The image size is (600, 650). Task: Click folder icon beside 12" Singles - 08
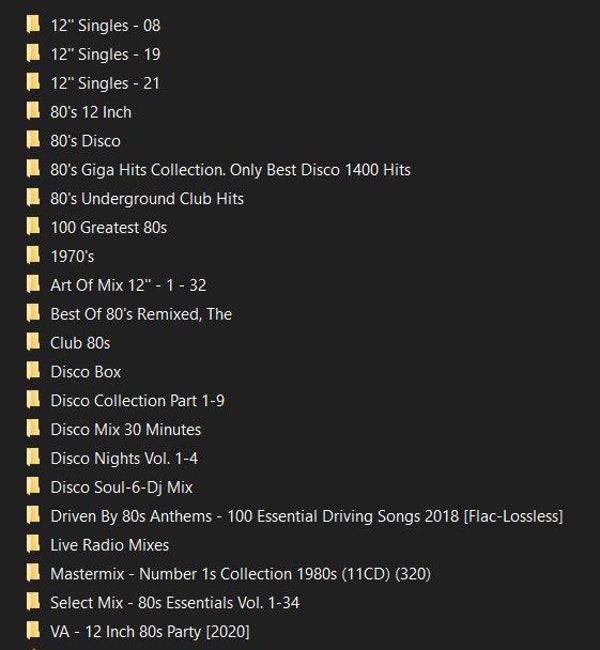pos(33,25)
